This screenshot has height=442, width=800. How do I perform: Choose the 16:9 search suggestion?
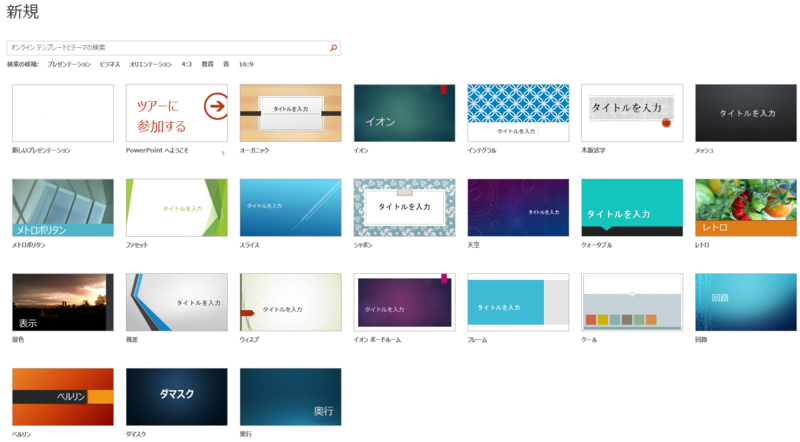[x=246, y=64]
